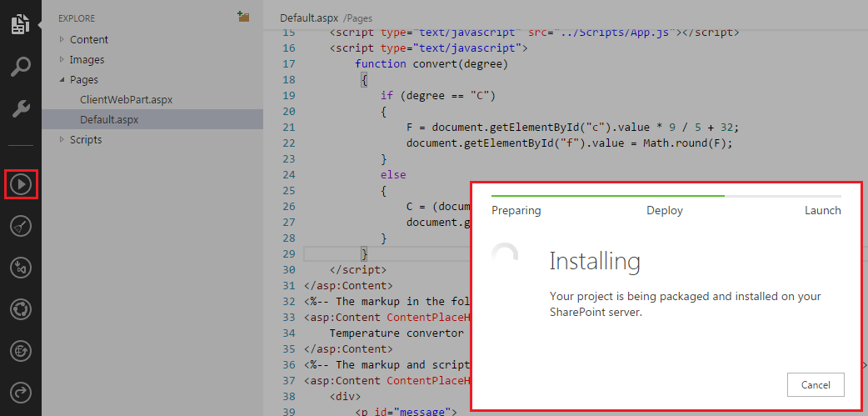
Task: Click the script tag on line 16
Action: [x=428, y=48]
